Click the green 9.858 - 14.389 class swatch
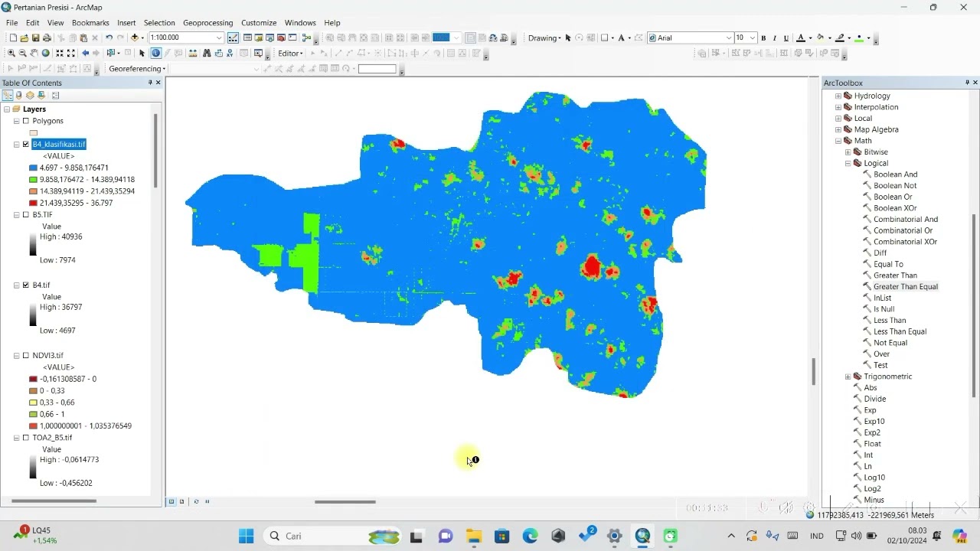This screenshot has height=551, width=980. coord(33,179)
